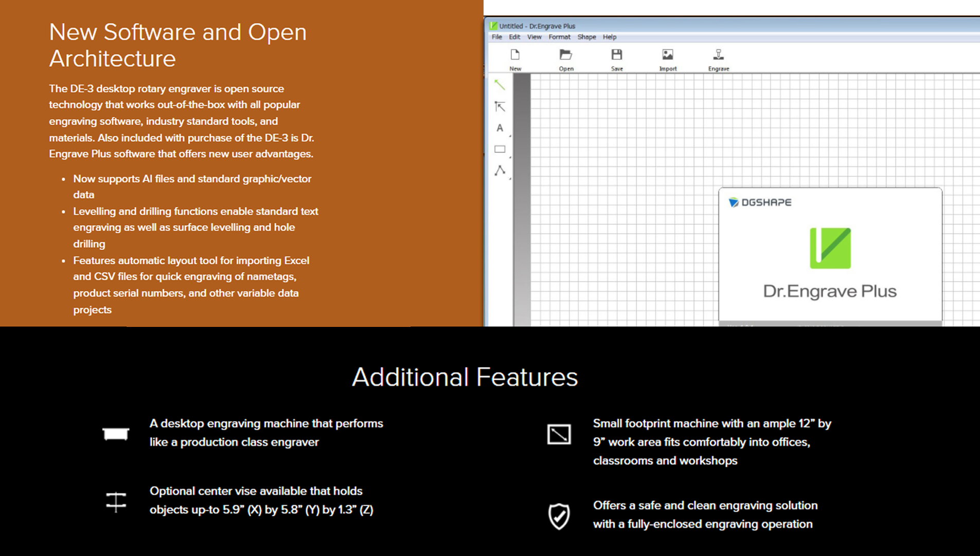Select the Polyline drawing tool
Screen dimensions: 980x556
(x=500, y=170)
